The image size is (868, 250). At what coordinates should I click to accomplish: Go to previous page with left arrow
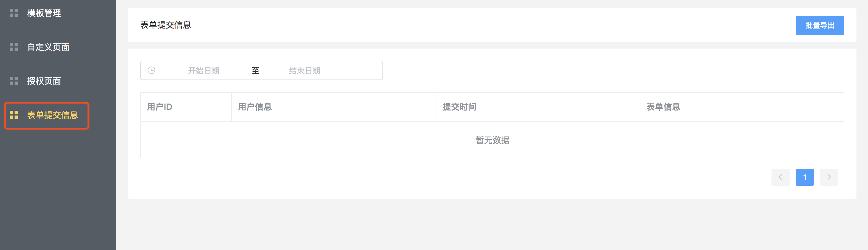click(780, 177)
